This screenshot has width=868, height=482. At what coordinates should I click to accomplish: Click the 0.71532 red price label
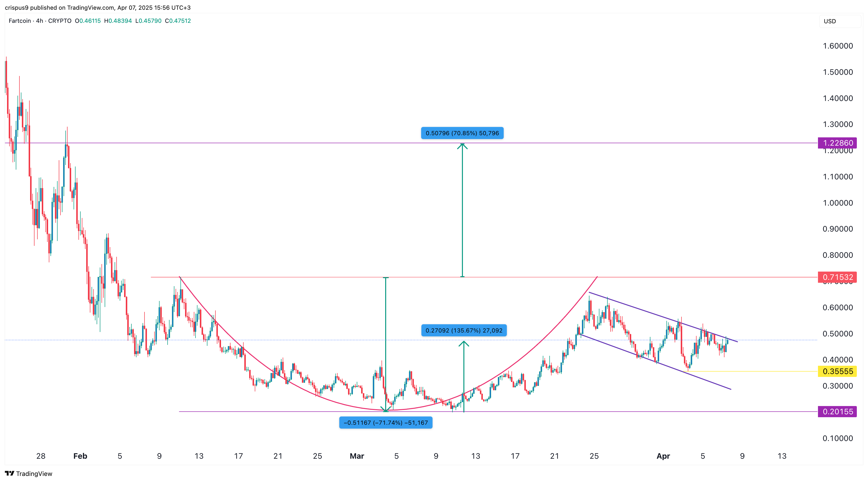837,277
